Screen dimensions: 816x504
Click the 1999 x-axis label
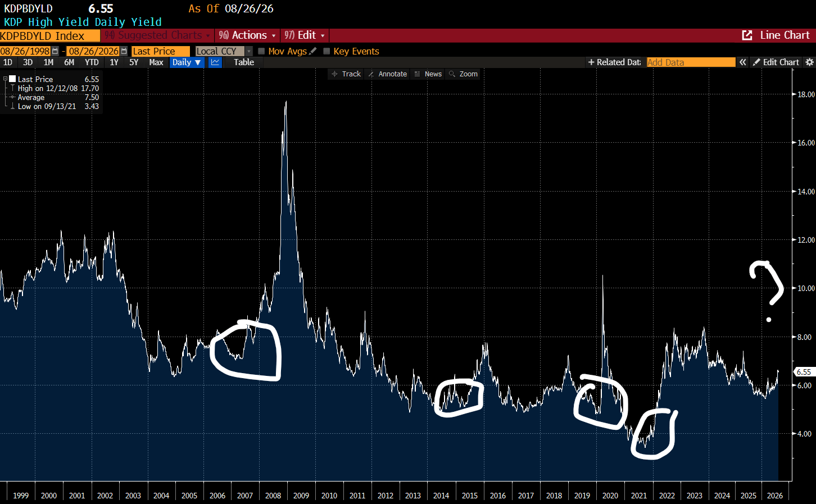(x=21, y=496)
